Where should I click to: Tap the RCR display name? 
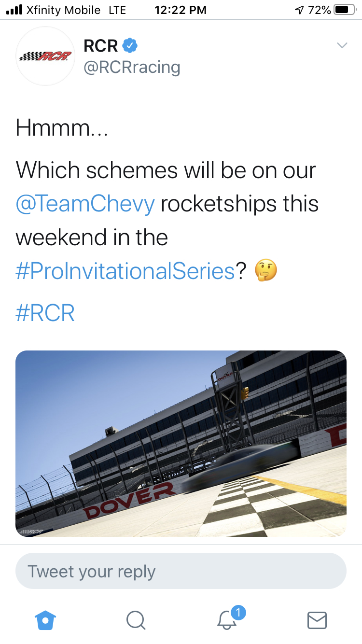pos(101,46)
